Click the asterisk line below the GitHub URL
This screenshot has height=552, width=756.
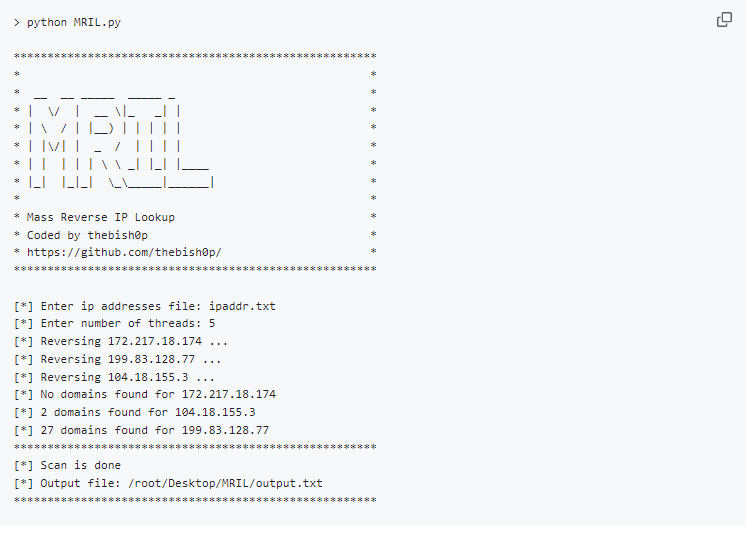point(195,270)
